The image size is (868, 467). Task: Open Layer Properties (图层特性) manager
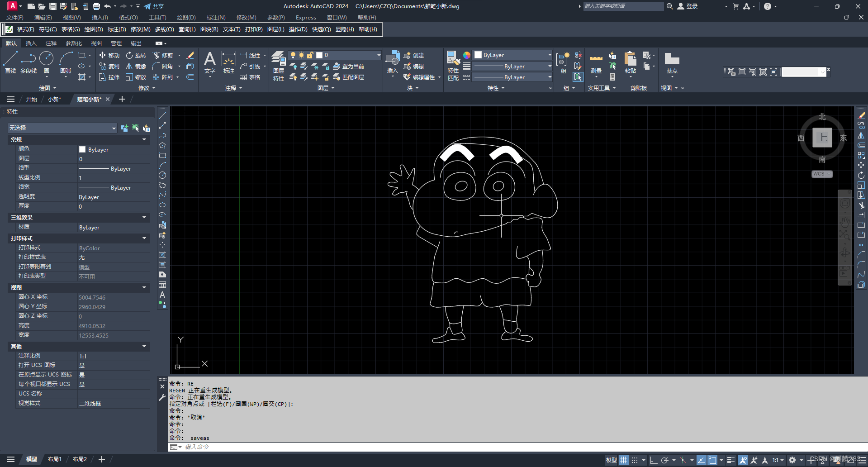[279, 66]
